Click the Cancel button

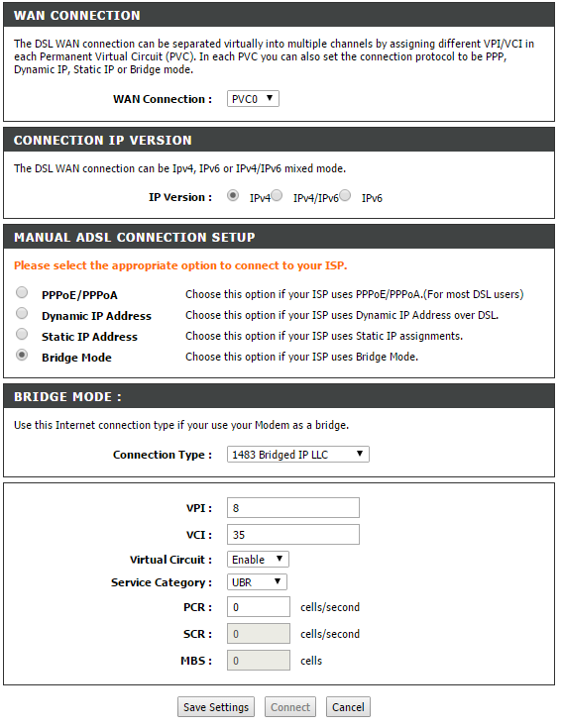point(348,706)
